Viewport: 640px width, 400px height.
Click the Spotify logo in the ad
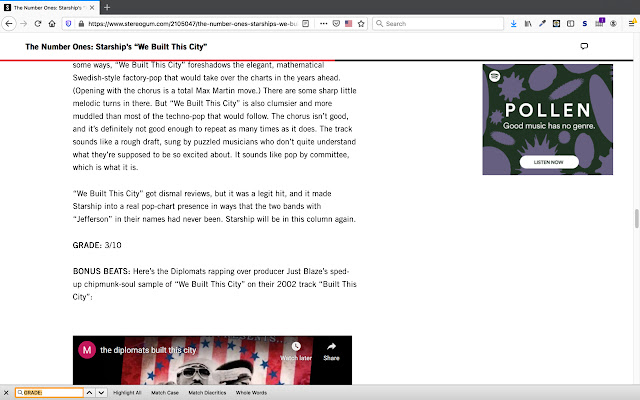pos(494,76)
